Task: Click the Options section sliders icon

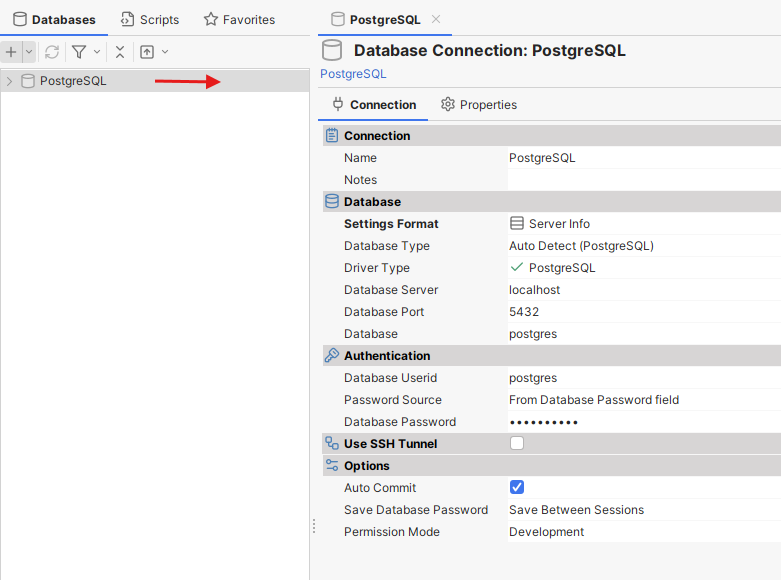Action: pyautogui.click(x=332, y=465)
